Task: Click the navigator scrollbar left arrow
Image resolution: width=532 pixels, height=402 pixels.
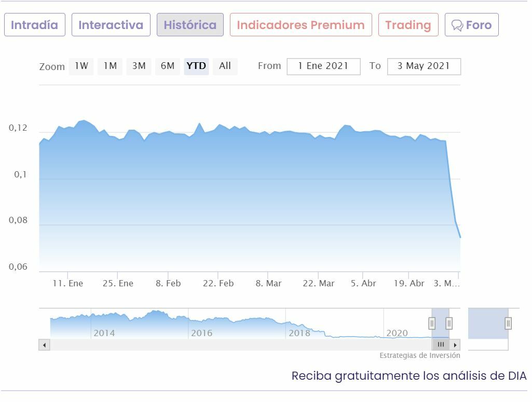Action: pos(44,345)
